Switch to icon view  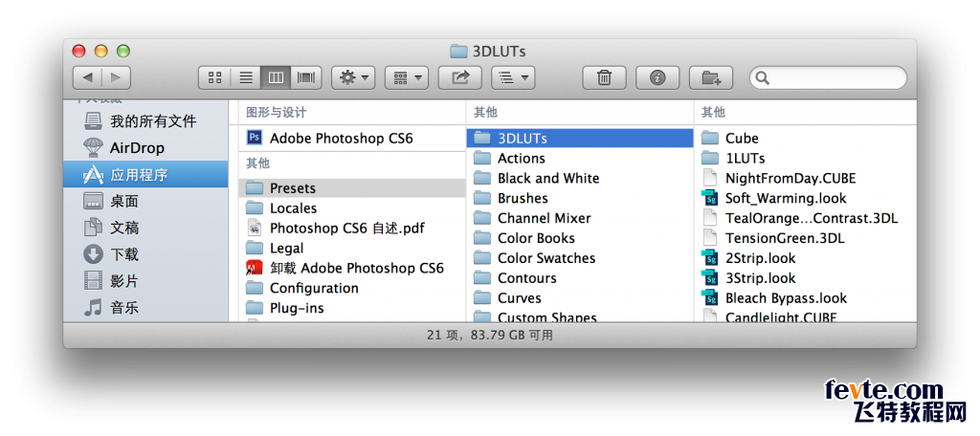(215, 77)
